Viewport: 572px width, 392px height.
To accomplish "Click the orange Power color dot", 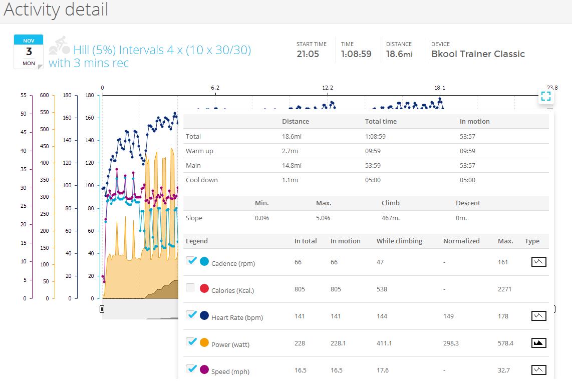I will [204, 342].
